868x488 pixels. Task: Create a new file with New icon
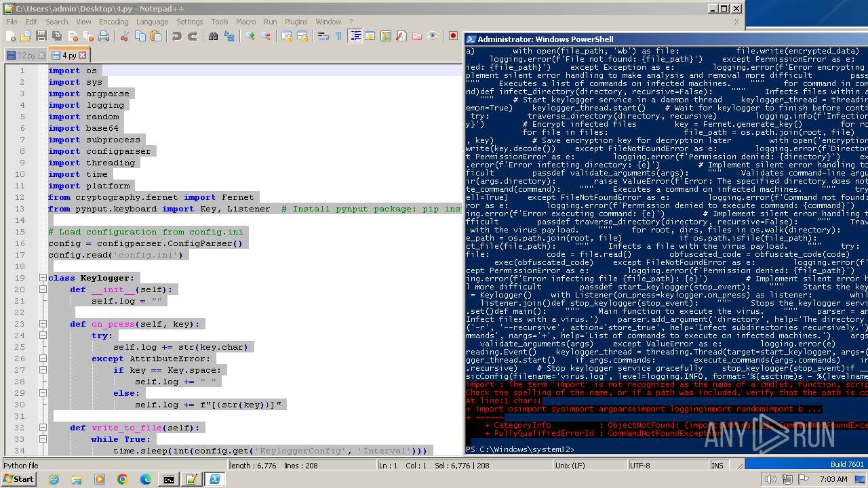11,36
